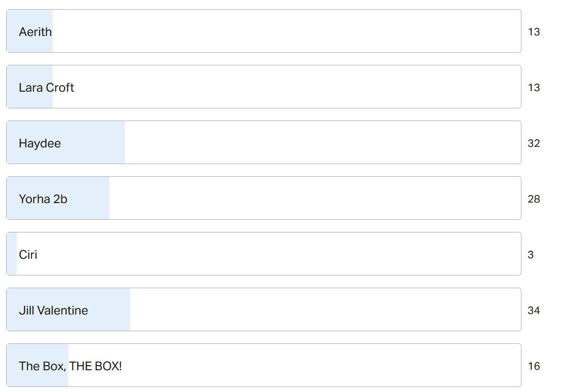Image resolution: width=564 pixels, height=392 pixels.
Task: Click Jill Valentine's blue progress fill
Action: pyautogui.click(x=68, y=309)
